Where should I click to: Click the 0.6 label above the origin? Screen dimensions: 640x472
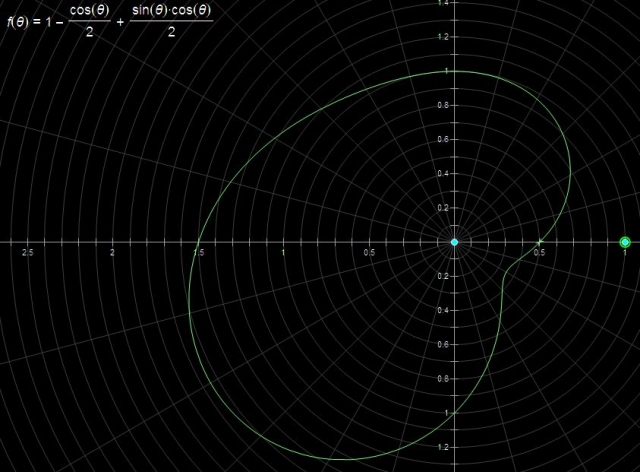coord(442,139)
